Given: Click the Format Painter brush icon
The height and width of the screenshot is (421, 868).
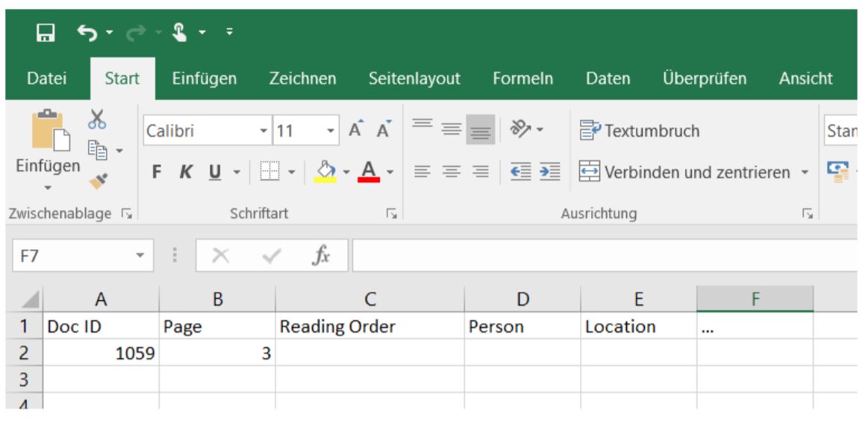Looking at the screenshot, I should [98, 178].
